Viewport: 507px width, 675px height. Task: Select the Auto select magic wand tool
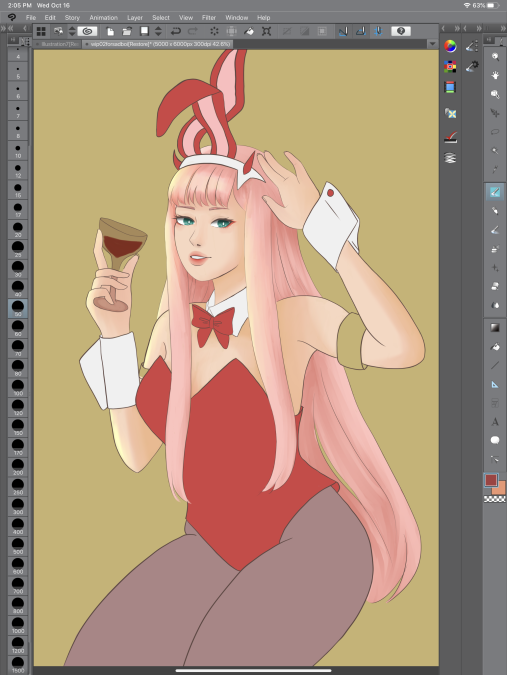pos(495,151)
